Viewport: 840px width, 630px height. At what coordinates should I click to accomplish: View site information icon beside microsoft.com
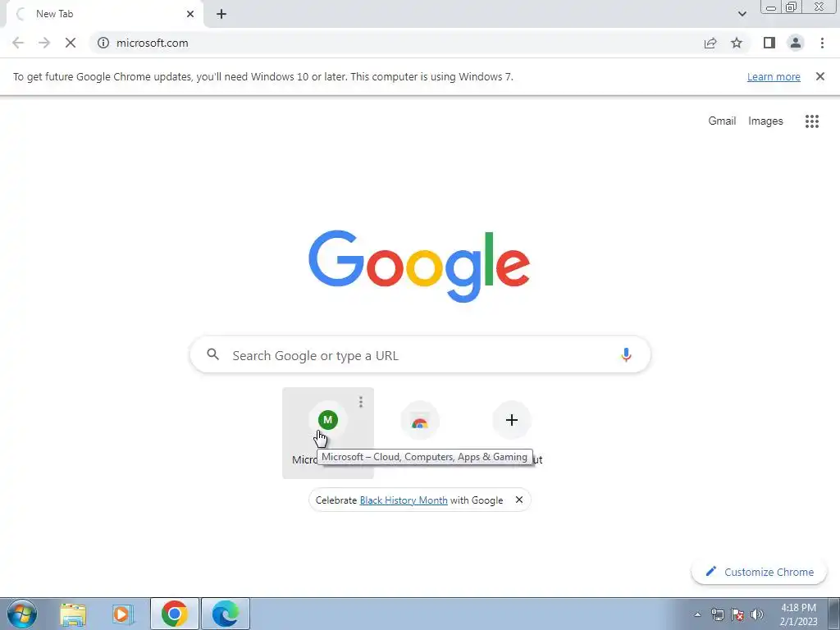[x=103, y=43]
